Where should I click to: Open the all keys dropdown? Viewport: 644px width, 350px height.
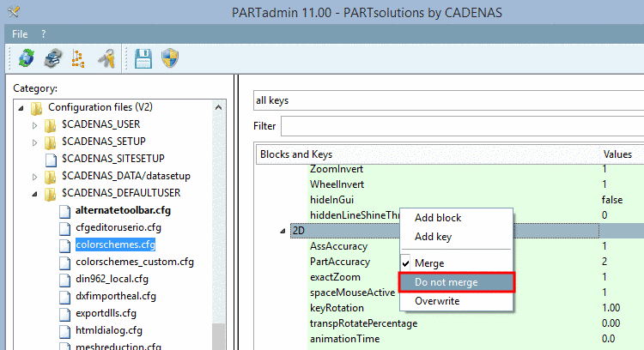(x=448, y=100)
